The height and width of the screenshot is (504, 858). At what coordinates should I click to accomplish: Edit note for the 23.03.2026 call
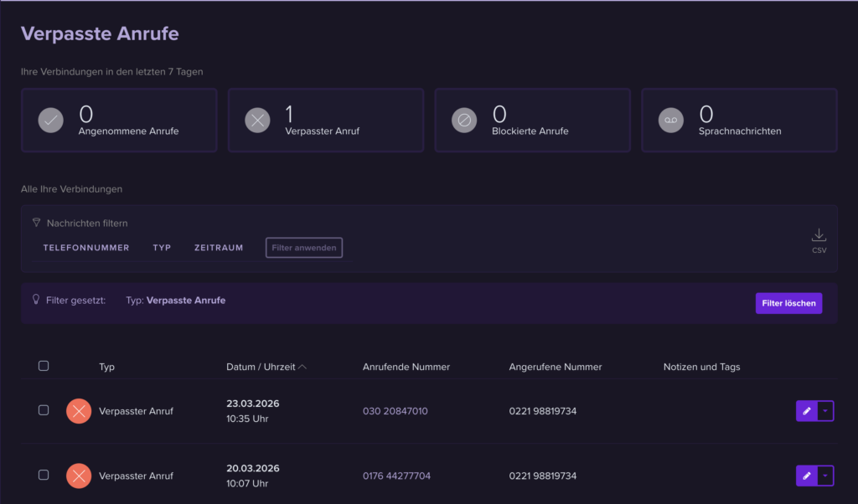pos(806,411)
